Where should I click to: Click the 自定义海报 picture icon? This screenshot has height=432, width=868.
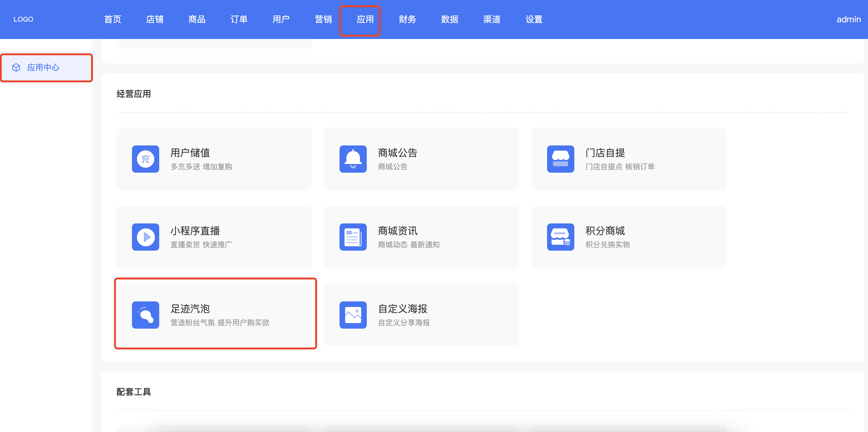pos(353,315)
